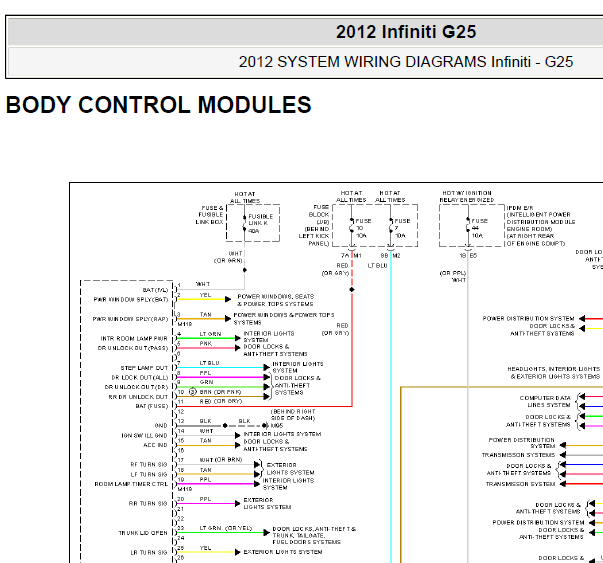Click the 'LR TURN SIG' pin label
This screenshot has height=563, width=603.
[x=149, y=553]
